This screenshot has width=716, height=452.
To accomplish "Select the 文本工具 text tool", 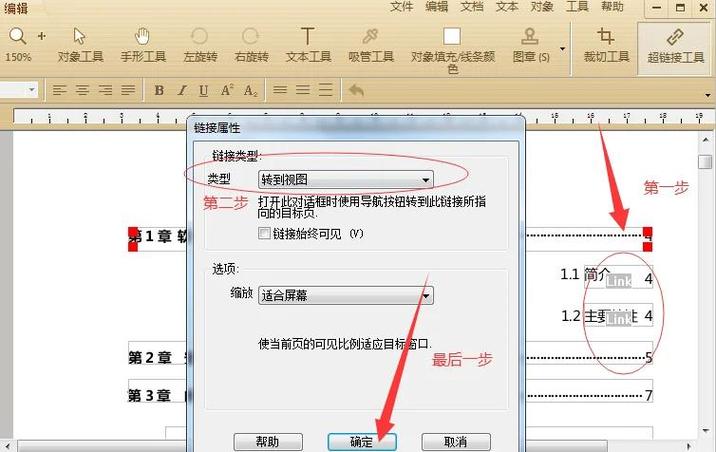I will coord(308,45).
